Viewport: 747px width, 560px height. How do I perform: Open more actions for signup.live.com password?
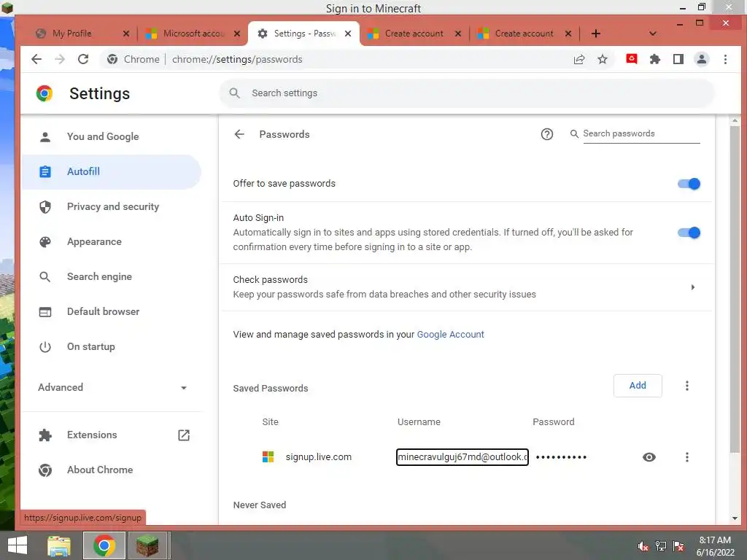[x=687, y=457]
